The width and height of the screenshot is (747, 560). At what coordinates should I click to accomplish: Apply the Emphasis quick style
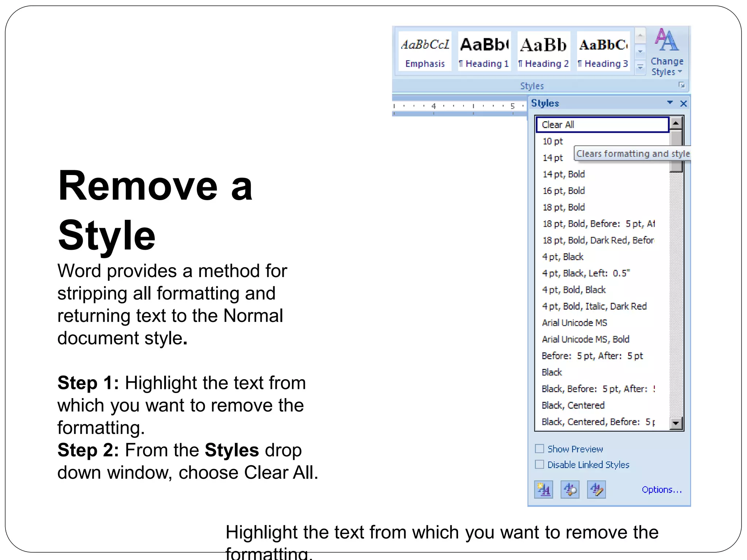[x=425, y=51]
